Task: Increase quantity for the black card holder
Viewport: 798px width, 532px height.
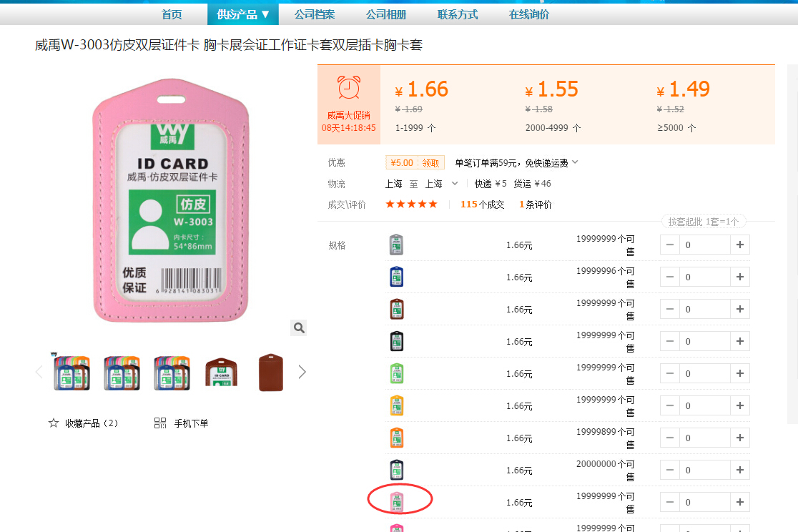Action: point(740,341)
